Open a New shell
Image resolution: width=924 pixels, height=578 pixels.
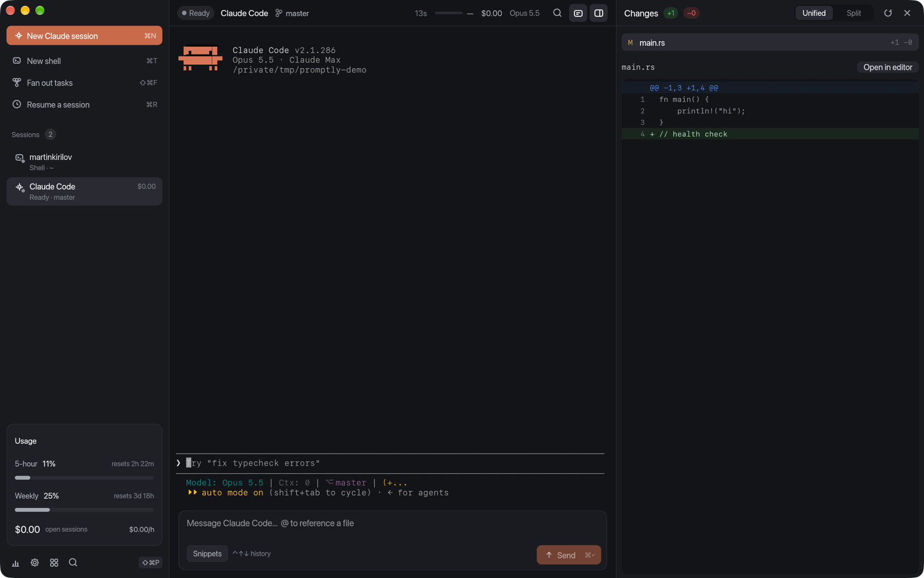pyautogui.click(x=84, y=61)
